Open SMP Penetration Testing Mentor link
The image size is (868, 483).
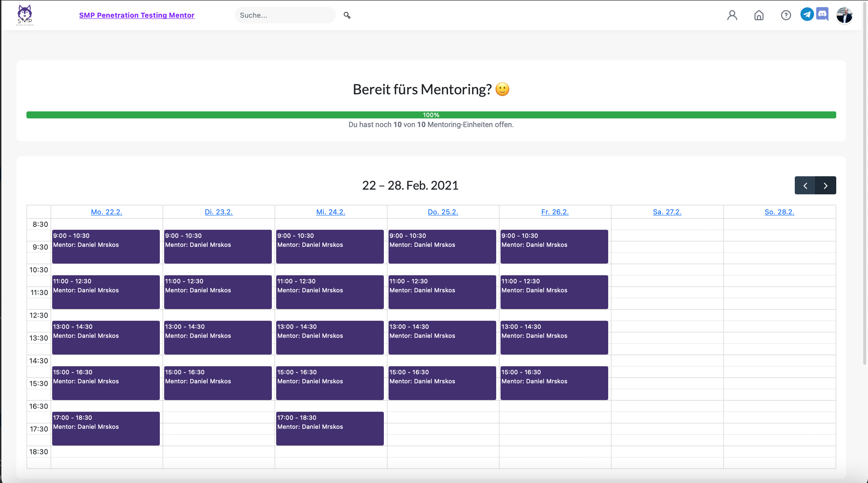tap(136, 15)
